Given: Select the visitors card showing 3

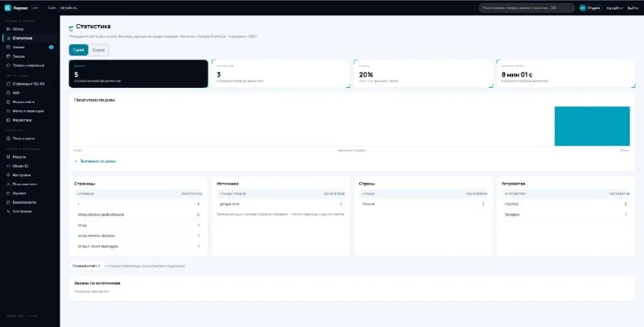Looking at the screenshot, I should point(281,73).
